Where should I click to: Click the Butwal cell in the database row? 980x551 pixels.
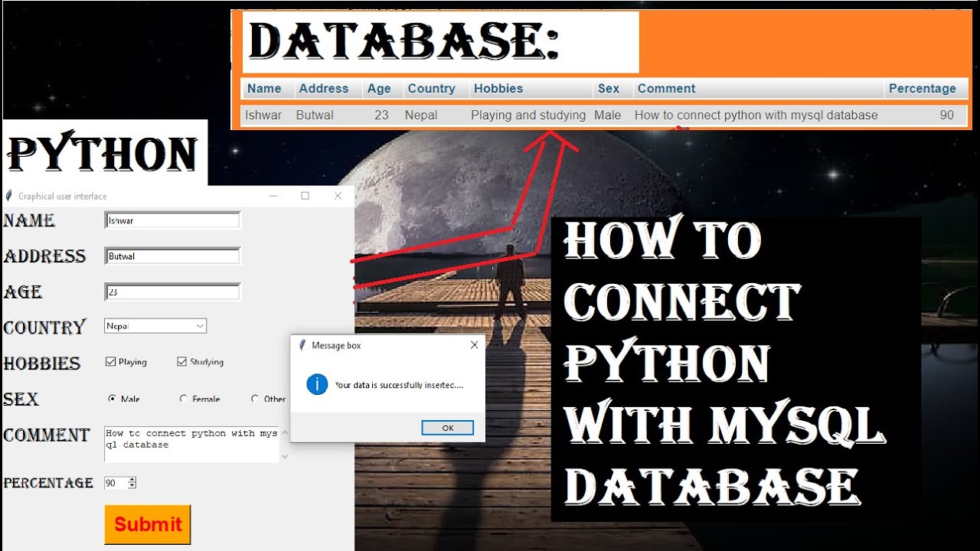pos(315,116)
